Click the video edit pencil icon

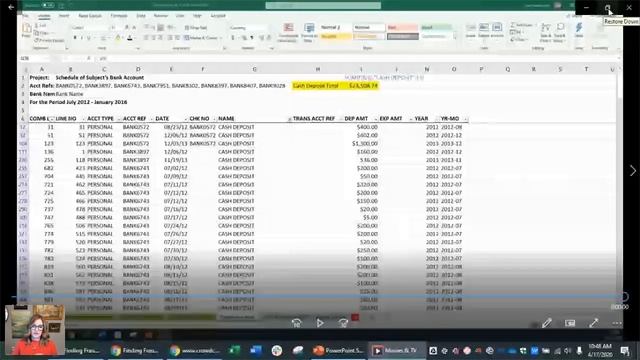(x=547, y=323)
